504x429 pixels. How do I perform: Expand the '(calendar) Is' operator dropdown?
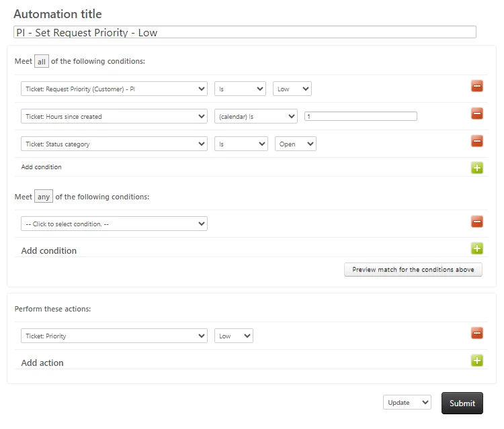tap(256, 116)
